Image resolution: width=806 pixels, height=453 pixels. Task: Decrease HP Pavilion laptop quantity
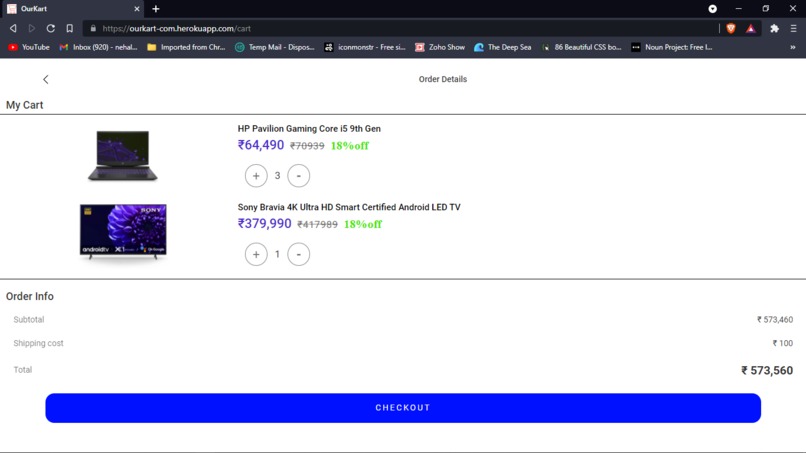[x=299, y=176]
